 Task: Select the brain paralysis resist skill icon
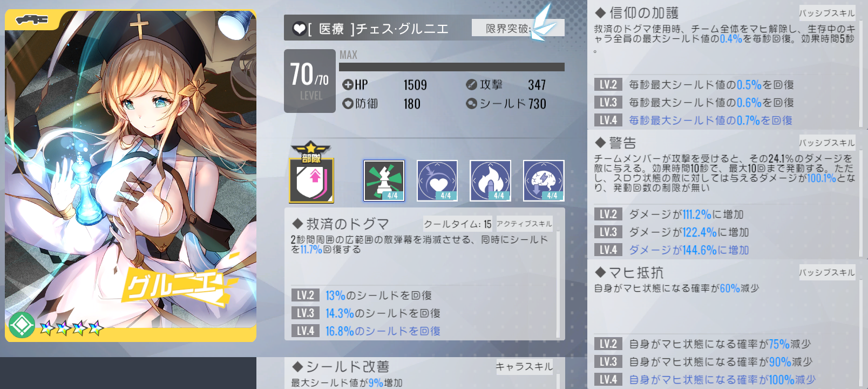pos(544,180)
